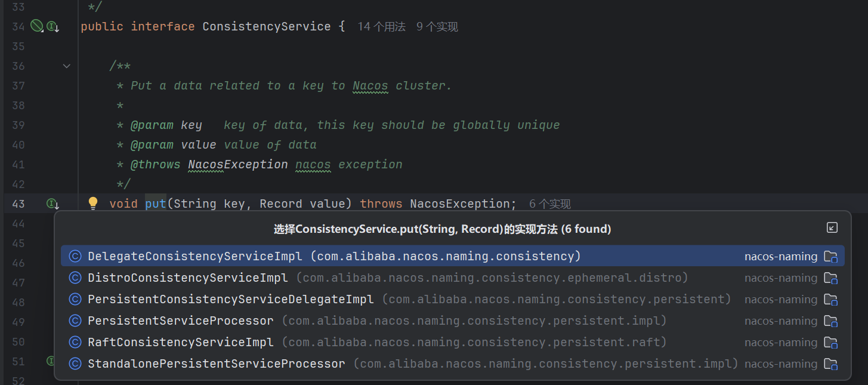
Task: Click the module folder icon on PersistentServiceProcessor row
Action: coord(830,321)
